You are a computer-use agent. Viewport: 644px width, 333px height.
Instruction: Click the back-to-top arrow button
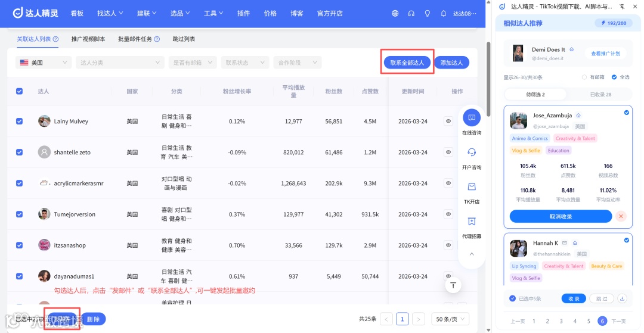click(453, 285)
